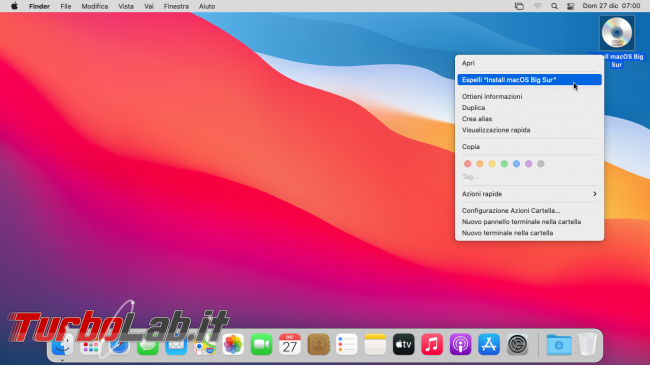650x365 pixels.
Task: Apply the gray tag color
Action: pos(541,164)
